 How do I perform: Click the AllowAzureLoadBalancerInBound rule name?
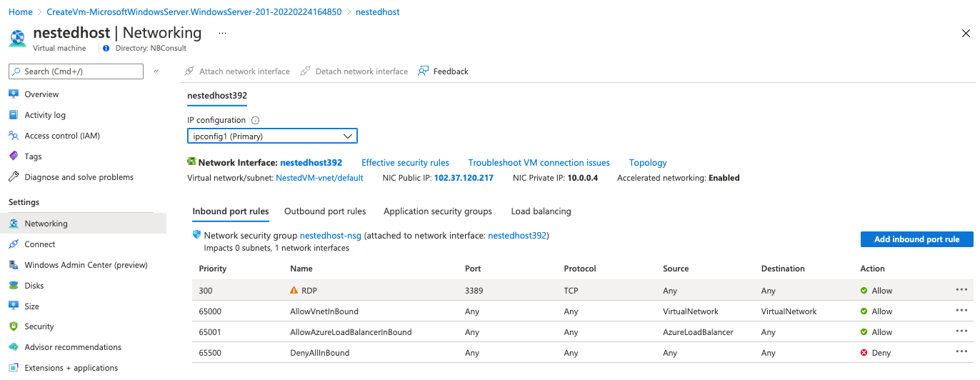coord(351,332)
